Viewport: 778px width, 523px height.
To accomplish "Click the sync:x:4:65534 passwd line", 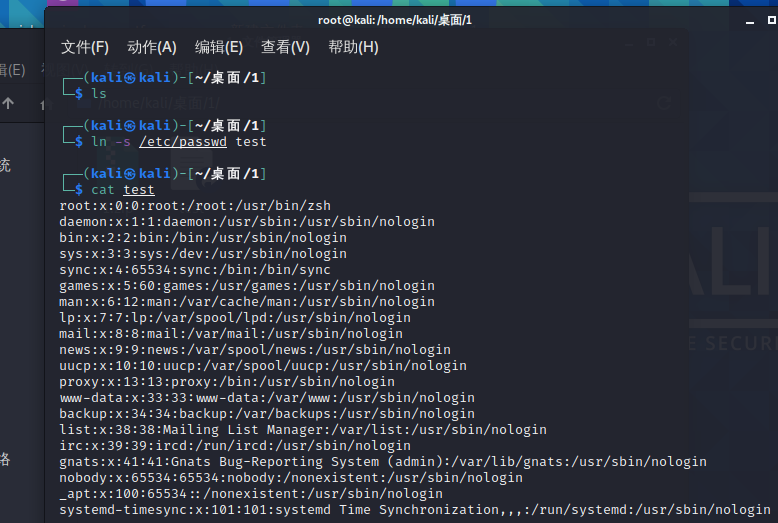I will pos(195,269).
